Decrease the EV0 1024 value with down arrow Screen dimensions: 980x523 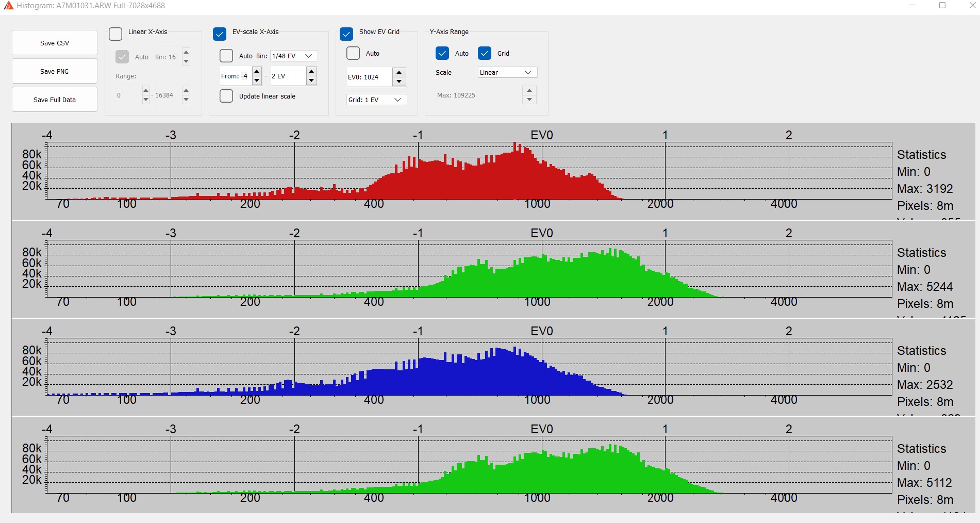399,81
